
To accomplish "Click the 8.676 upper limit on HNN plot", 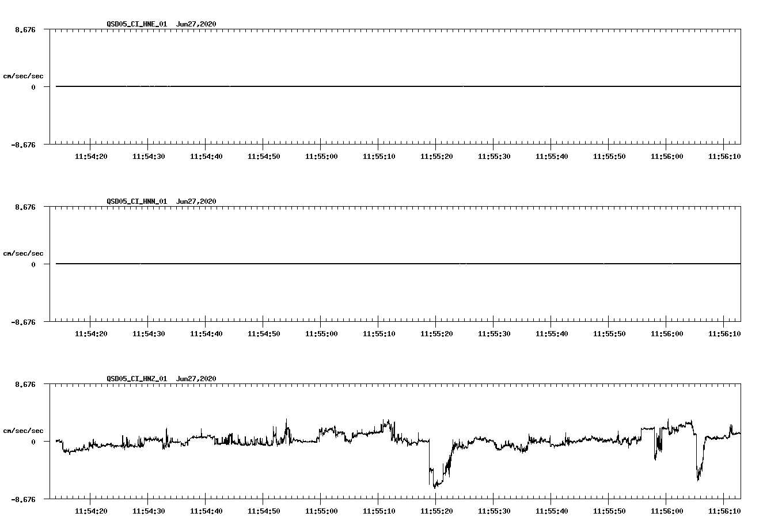I will [x=25, y=207].
